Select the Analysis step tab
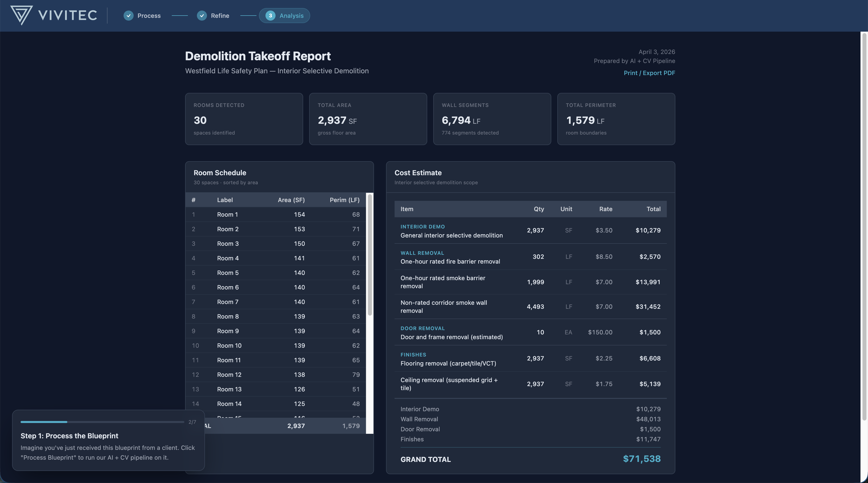The width and height of the screenshot is (868, 483). click(284, 16)
